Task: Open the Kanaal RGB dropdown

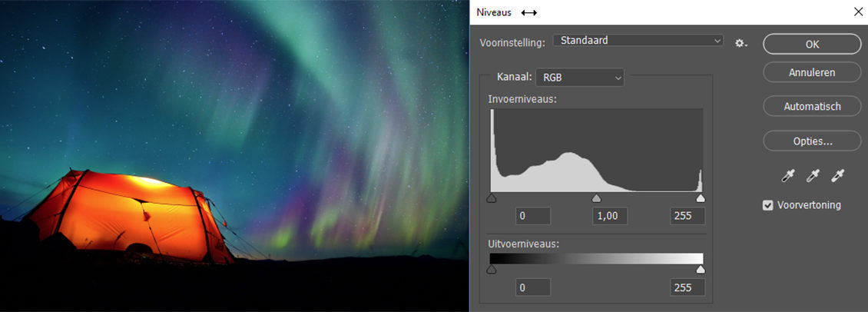Action: pos(580,78)
